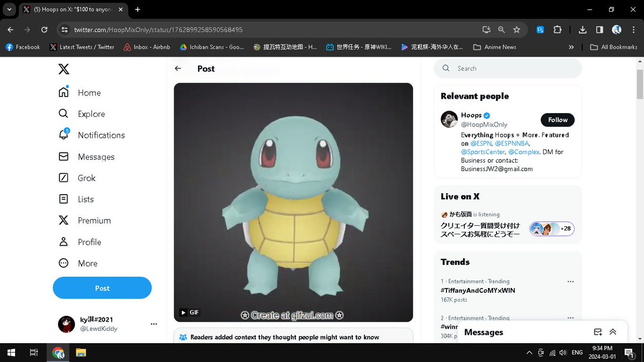Open browser Downloads

click(x=583, y=29)
